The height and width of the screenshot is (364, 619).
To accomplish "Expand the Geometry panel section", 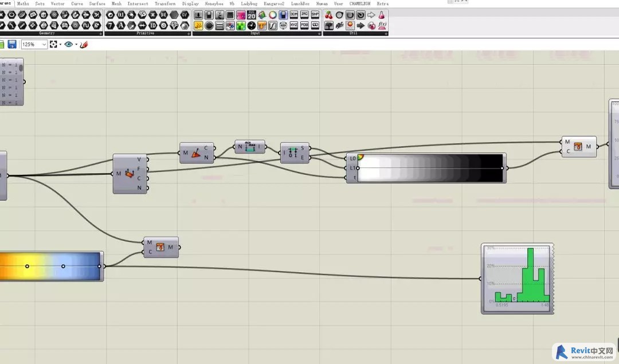I will [x=100, y=33].
